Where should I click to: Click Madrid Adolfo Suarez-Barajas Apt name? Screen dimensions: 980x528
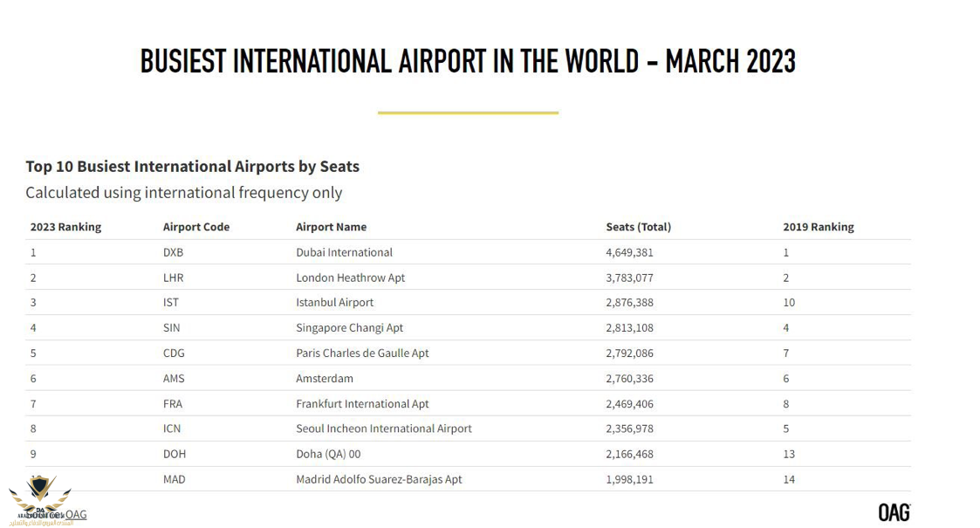point(379,479)
